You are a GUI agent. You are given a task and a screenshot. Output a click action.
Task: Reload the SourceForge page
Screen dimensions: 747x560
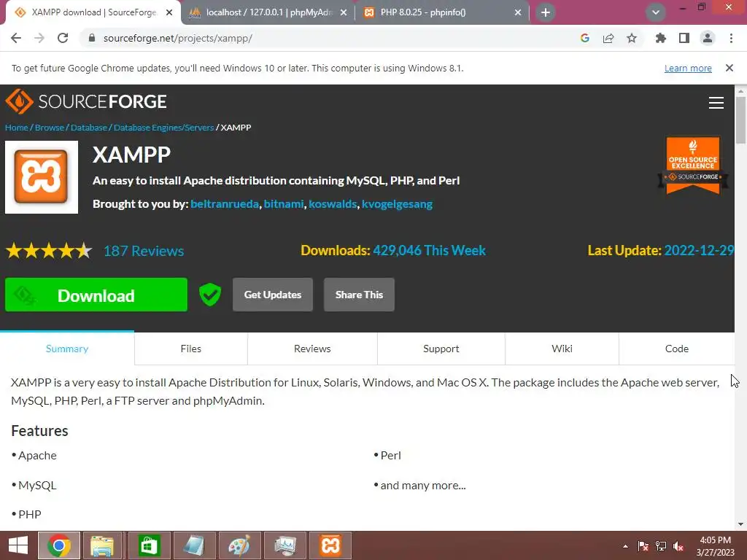[x=63, y=38]
